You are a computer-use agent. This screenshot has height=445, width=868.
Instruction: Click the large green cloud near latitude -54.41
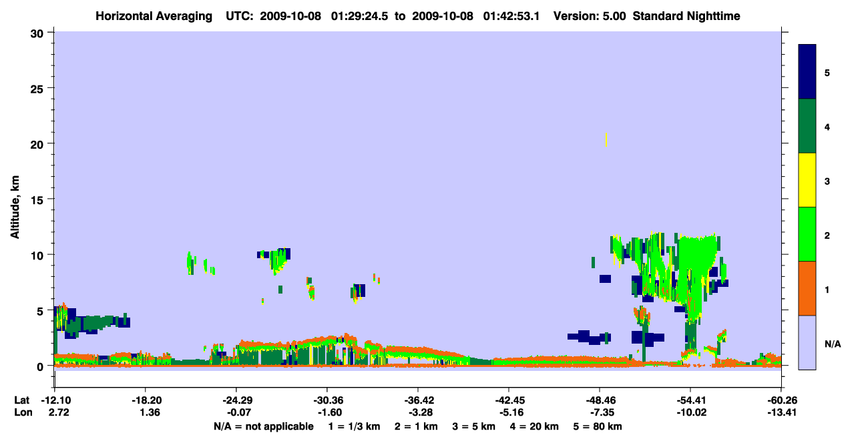[x=698, y=267]
